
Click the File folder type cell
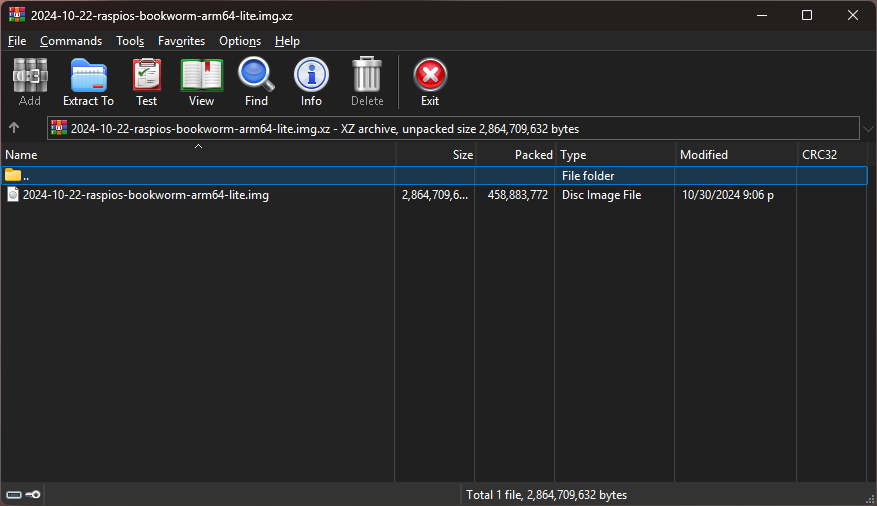point(588,176)
